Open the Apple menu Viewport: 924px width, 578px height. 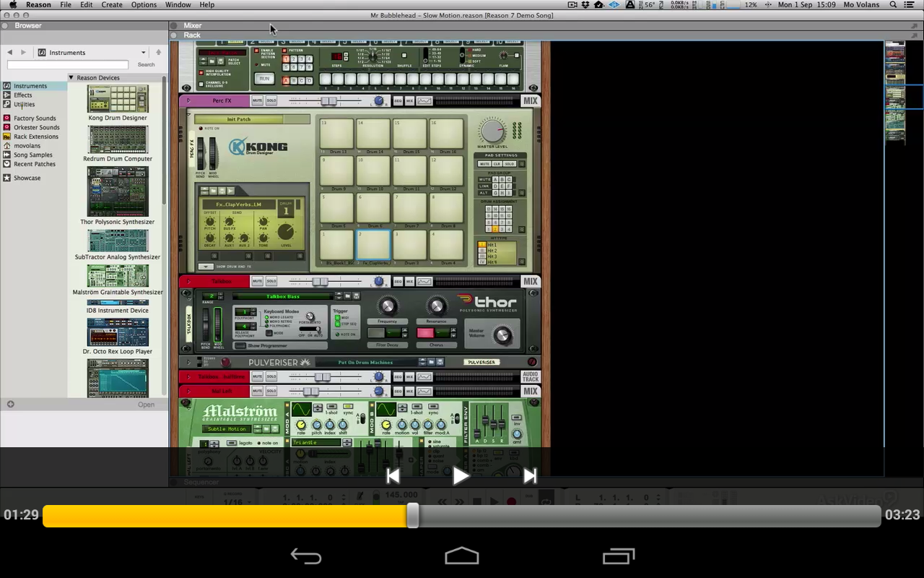coord(12,4)
